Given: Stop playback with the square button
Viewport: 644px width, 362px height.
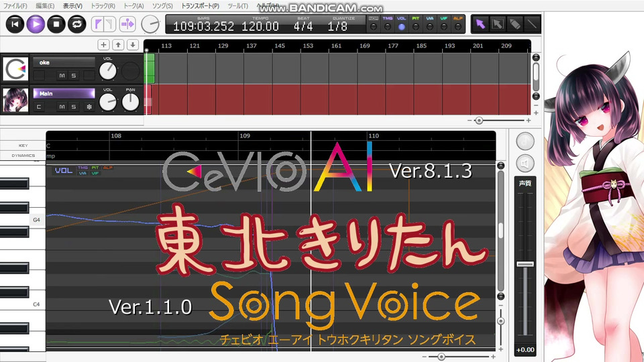Looking at the screenshot, I should tap(56, 24).
